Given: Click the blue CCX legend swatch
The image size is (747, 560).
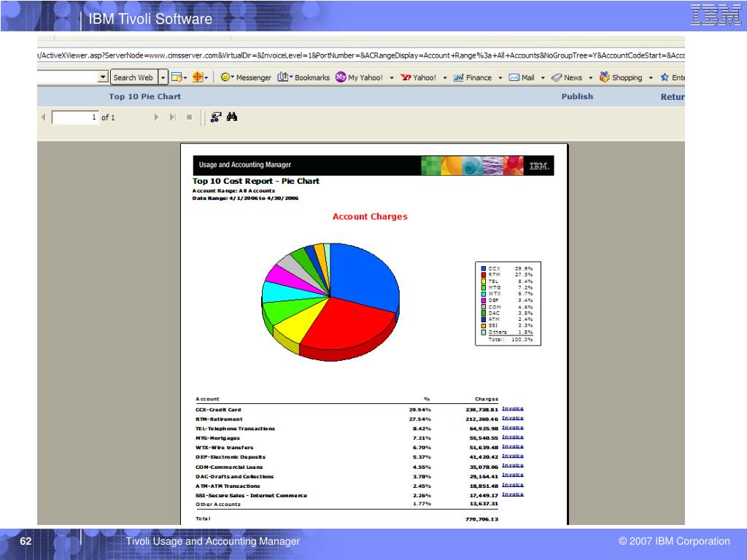Looking at the screenshot, I should tap(484, 268).
